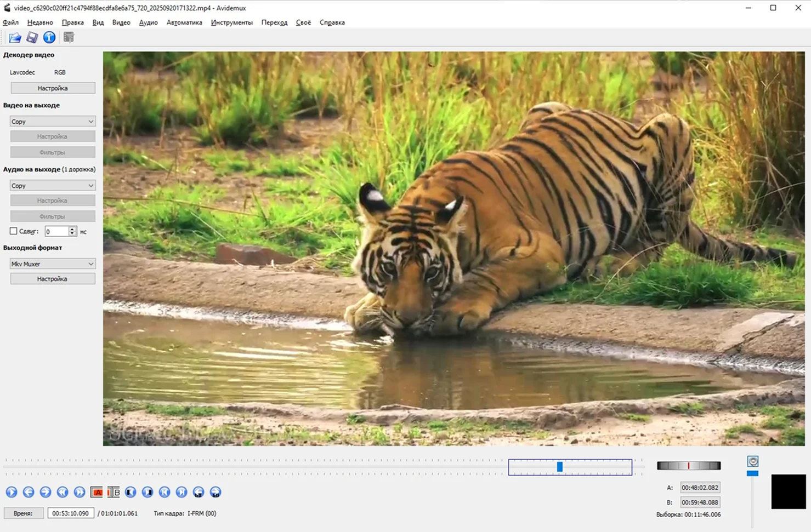Click the Время button
Screen dimensions: 811x532
(x=23, y=513)
